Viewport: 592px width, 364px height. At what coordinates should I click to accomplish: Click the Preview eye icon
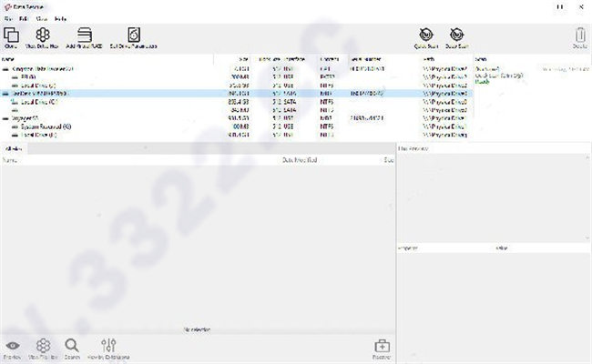(13, 346)
